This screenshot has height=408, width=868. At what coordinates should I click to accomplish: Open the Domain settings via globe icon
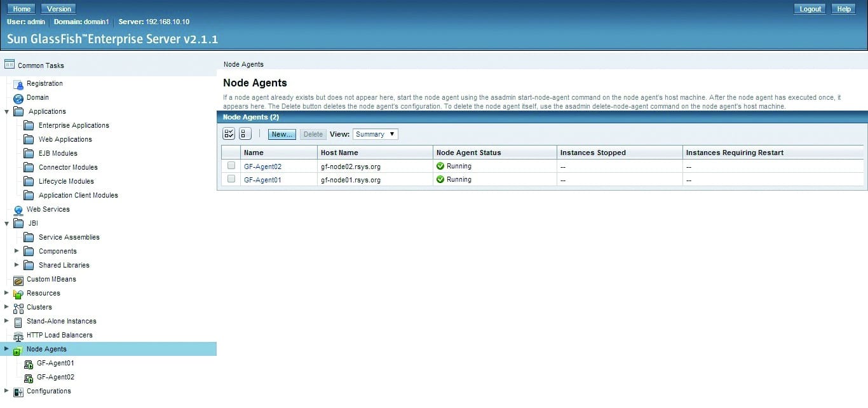tap(19, 97)
